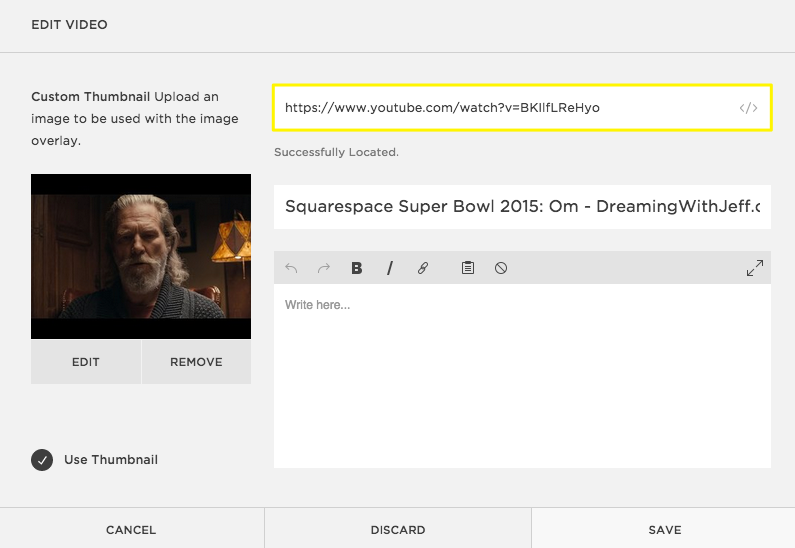
Task: Focus the video title field
Action: tap(522, 207)
